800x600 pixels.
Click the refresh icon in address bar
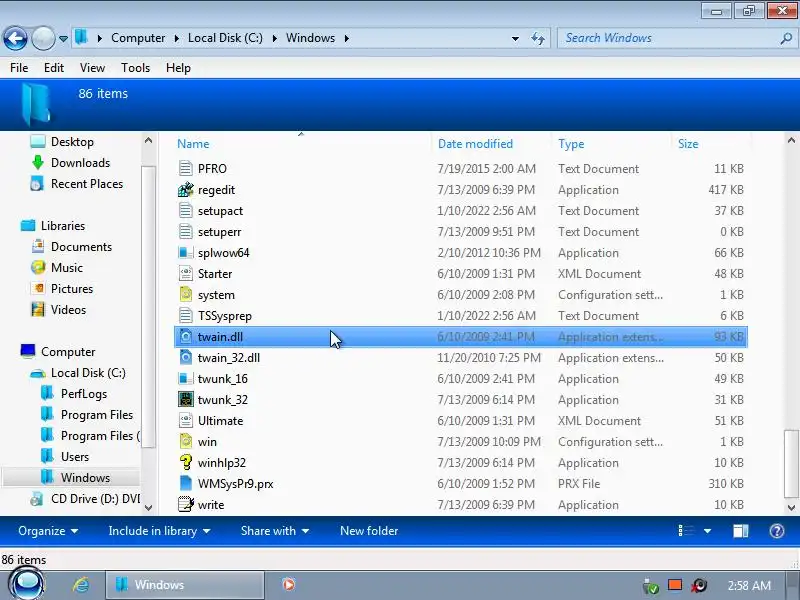click(538, 38)
